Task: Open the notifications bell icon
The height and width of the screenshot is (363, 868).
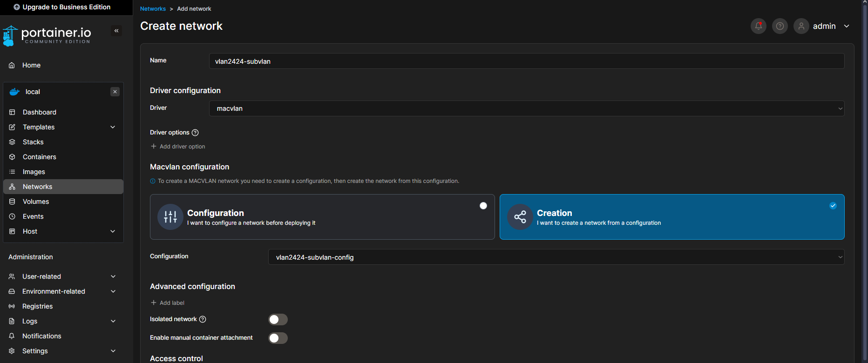Action: (758, 26)
